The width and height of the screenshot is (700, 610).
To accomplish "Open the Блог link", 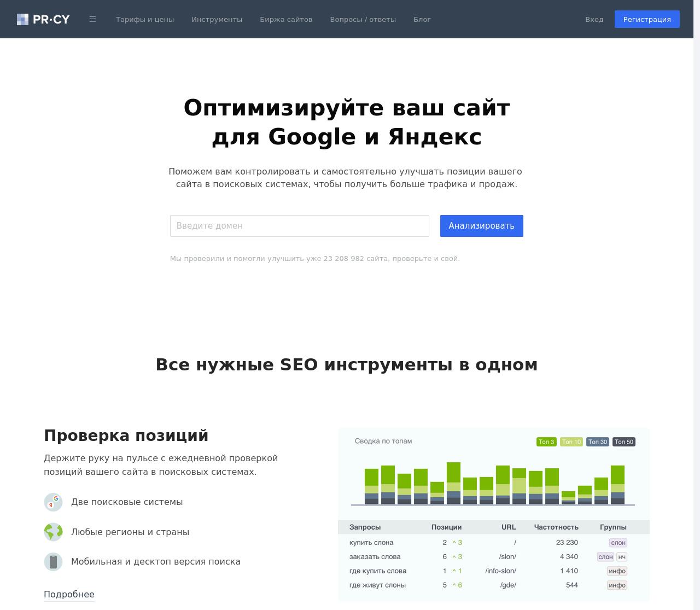I will point(422,19).
